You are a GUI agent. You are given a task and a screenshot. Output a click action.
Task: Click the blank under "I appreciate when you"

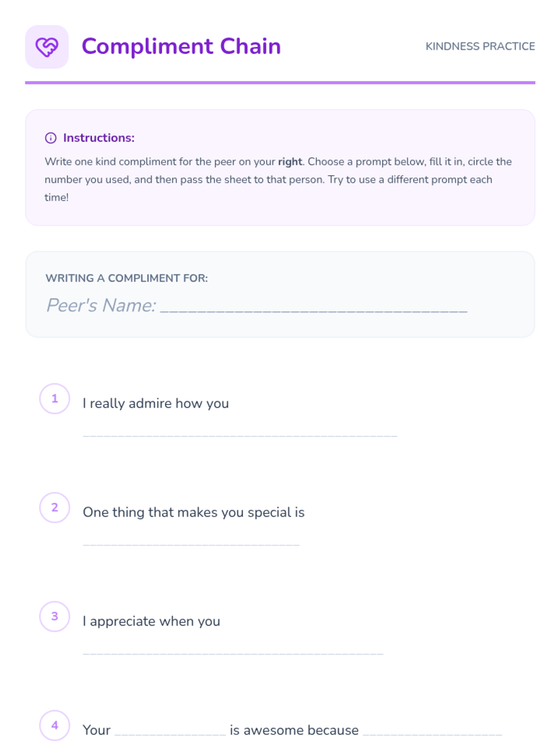click(233, 651)
